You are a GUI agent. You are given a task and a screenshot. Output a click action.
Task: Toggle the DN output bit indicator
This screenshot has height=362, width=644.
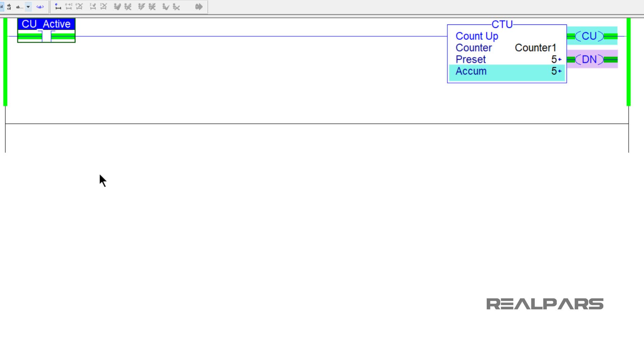point(590,59)
